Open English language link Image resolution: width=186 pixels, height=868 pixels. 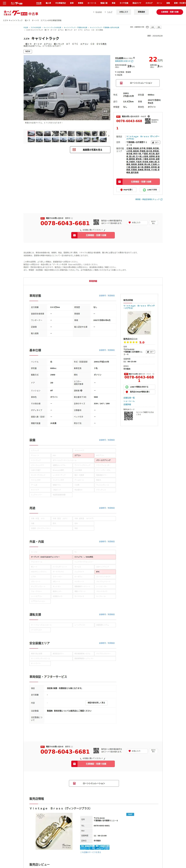tap(98, 12)
